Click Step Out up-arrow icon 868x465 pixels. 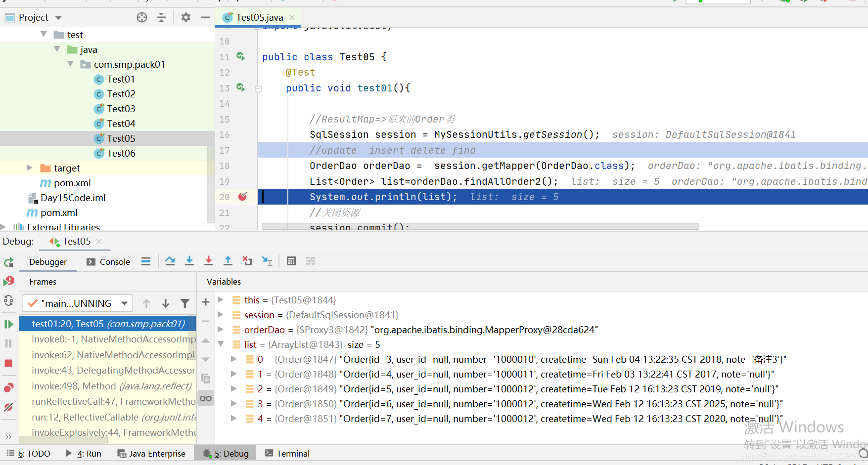tap(228, 261)
